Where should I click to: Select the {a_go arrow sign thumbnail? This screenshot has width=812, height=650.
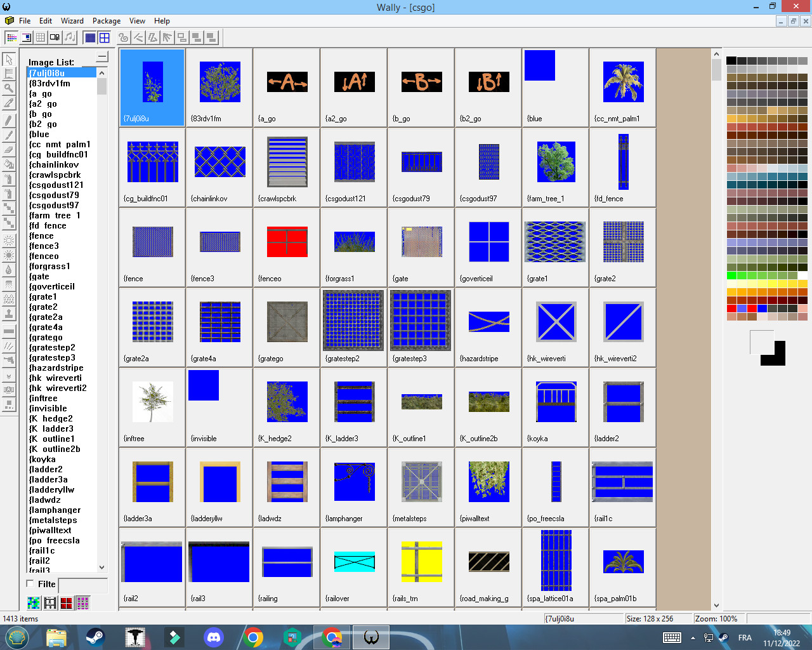(x=287, y=87)
